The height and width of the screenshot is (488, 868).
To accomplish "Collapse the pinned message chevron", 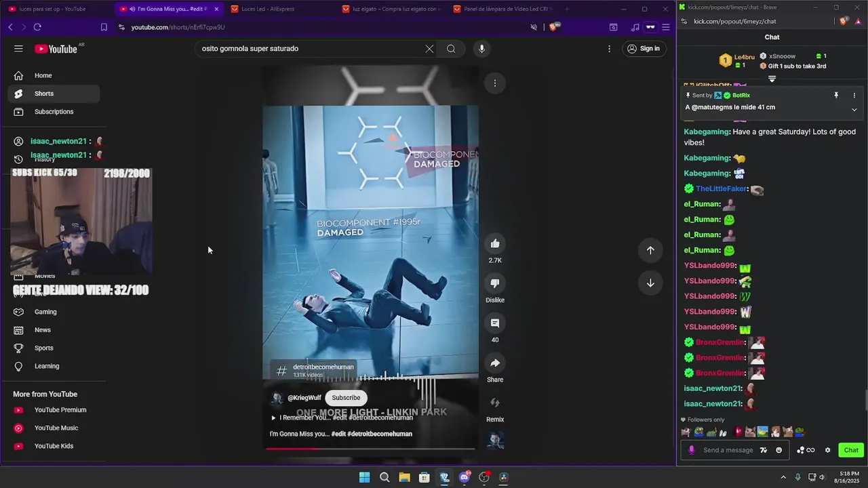I will pyautogui.click(x=854, y=109).
